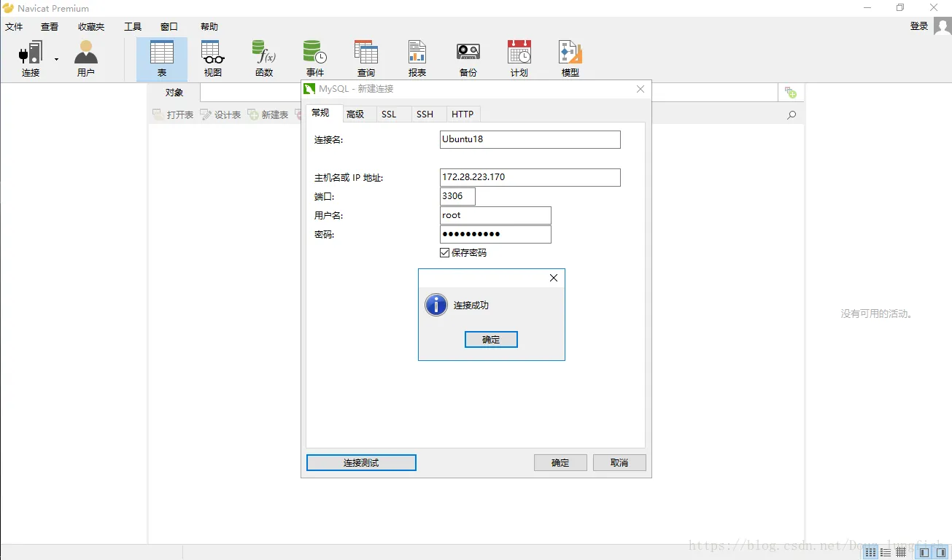Switch to list view in the status bar
Image resolution: width=952 pixels, height=560 pixels.
pyautogui.click(x=886, y=552)
